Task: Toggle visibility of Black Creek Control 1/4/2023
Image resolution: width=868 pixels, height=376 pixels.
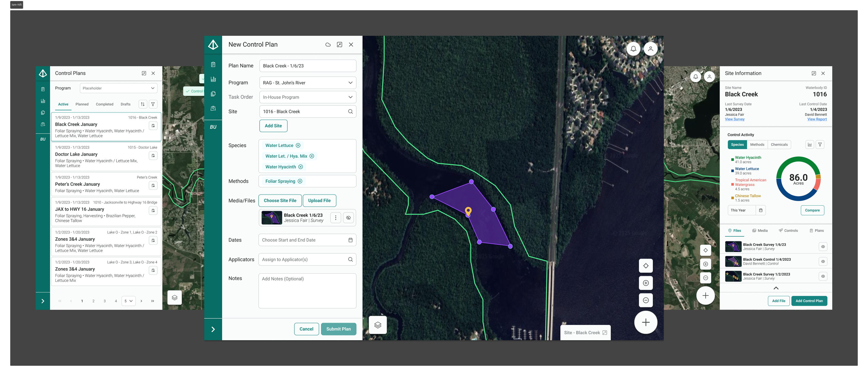Action: click(x=823, y=261)
